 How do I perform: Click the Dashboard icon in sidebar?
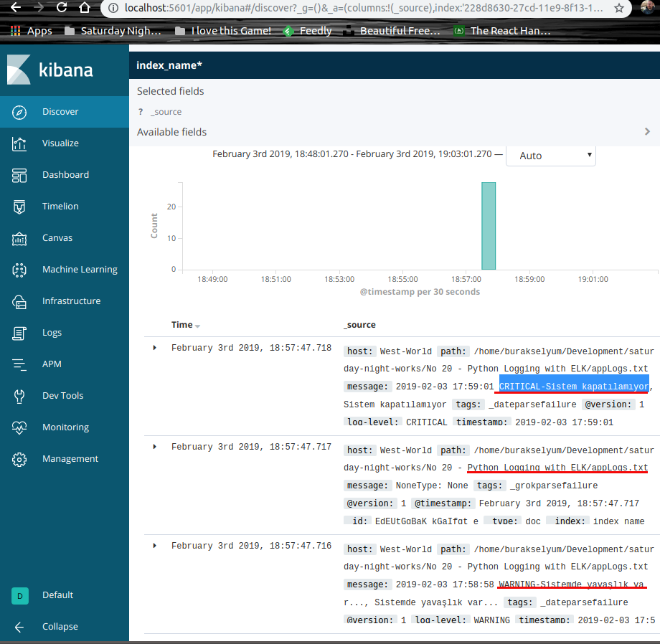(19, 175)
